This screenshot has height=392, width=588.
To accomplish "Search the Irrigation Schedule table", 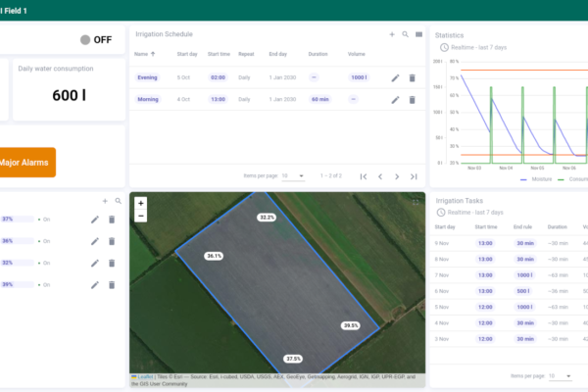I will click(x=406, y=34).
